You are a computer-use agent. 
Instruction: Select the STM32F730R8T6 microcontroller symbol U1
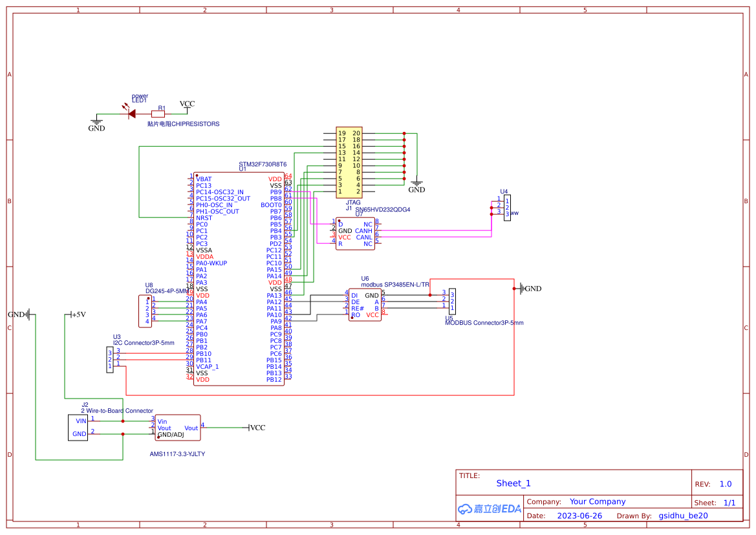(239, 278)
